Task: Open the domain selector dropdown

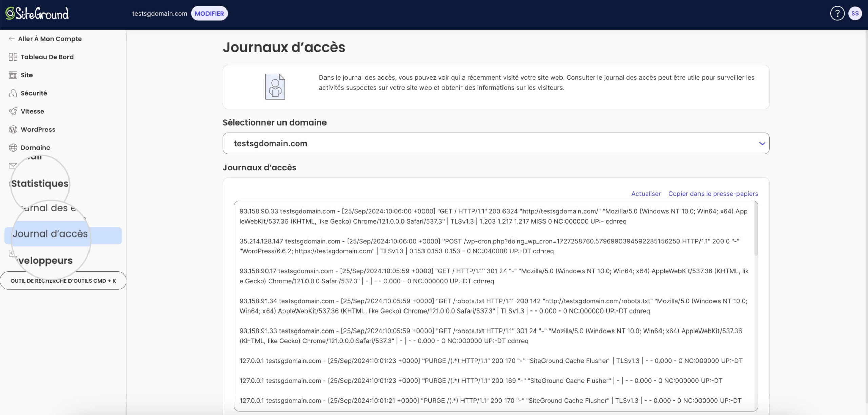Action: (496, 143)
